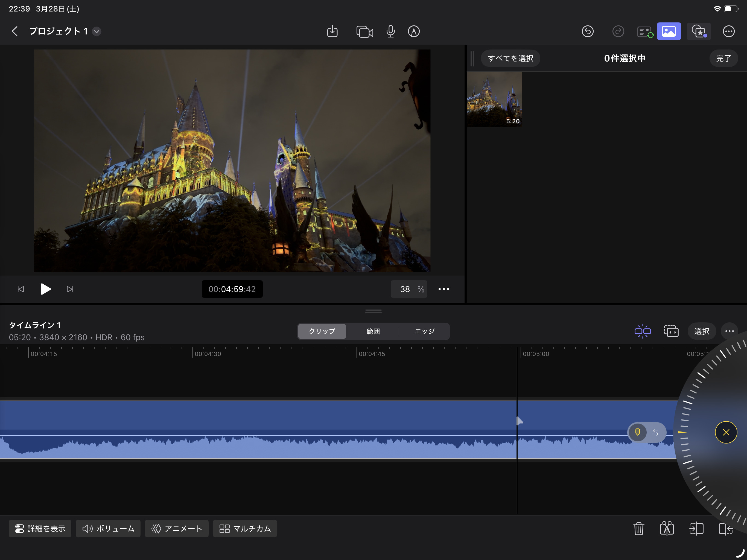Open the live drawing pen icon
The width and height of the screenshot is (747, 560).
414,31
